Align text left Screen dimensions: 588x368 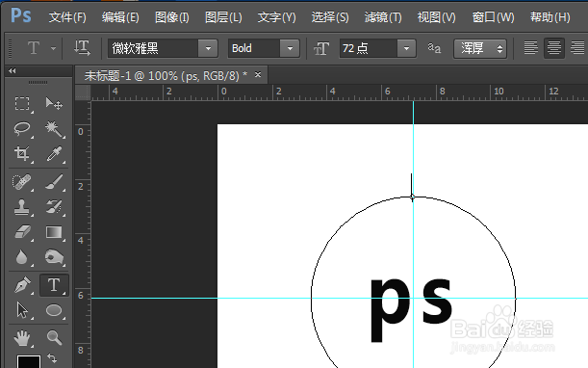(530, 48)
